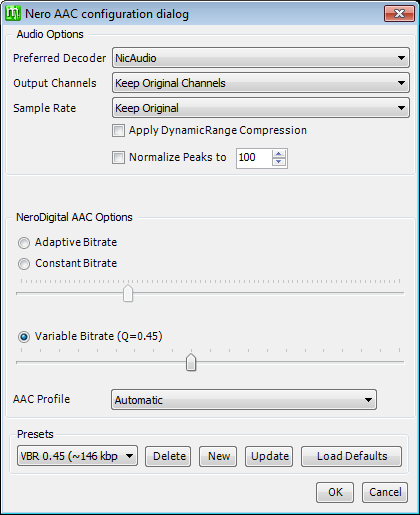Click the Load Defaults button
Screen dimensions: 420x515
click(351, 456)
